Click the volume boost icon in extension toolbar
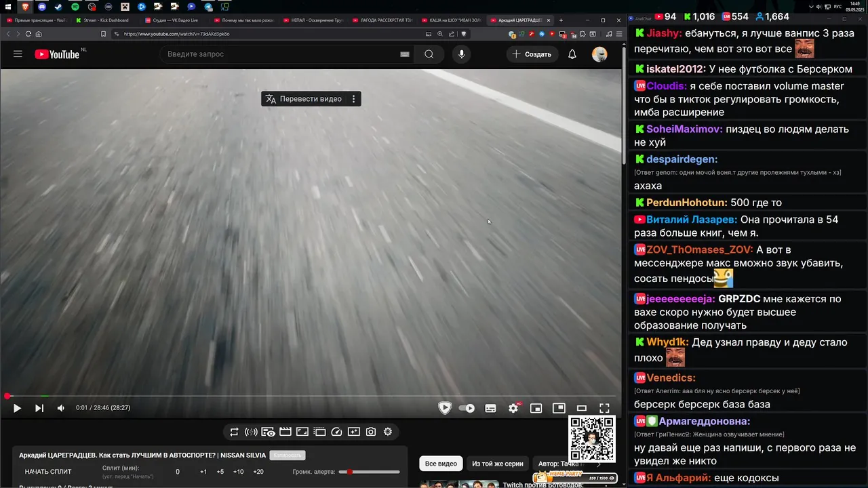The height and width of the screenshot is (488, 868). tap(251, 432)
